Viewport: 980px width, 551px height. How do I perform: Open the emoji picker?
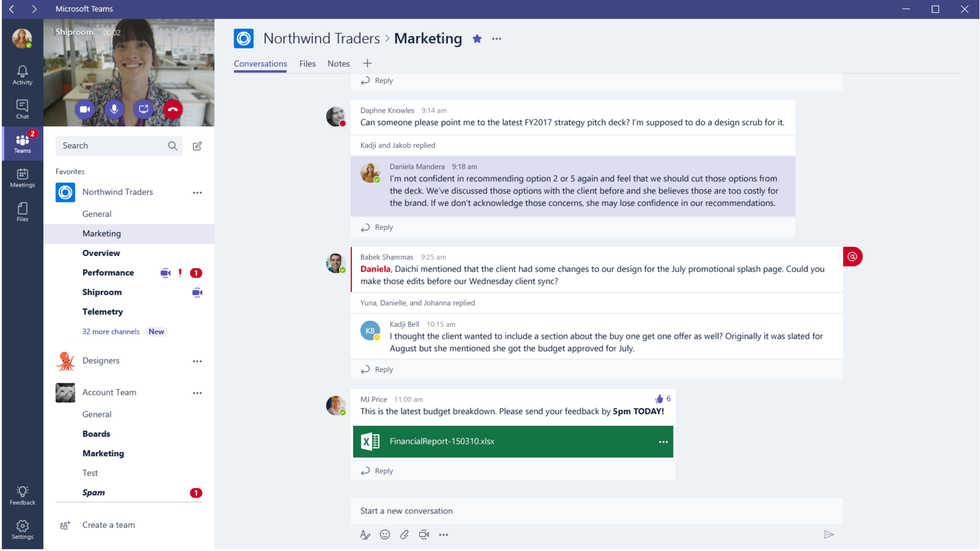[385, 535]
